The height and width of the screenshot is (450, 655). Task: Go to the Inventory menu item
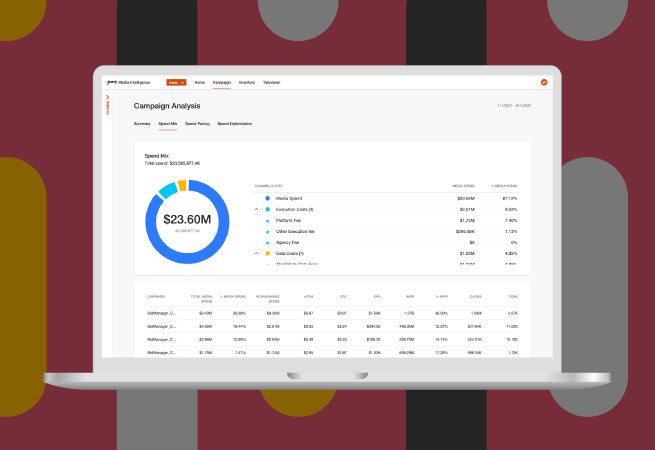click(246, 82)
